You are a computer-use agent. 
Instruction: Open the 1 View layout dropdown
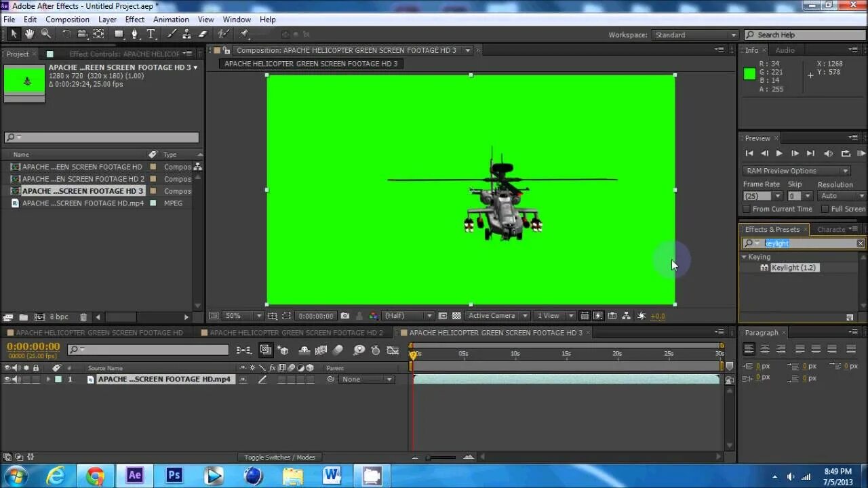(555, 316)
